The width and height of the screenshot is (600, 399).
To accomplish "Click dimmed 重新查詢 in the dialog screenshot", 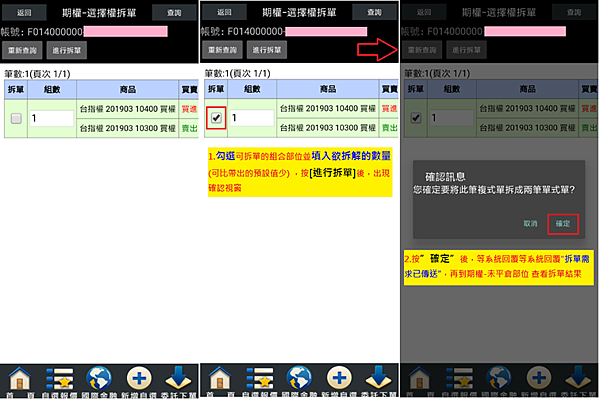I will [422, 50].
